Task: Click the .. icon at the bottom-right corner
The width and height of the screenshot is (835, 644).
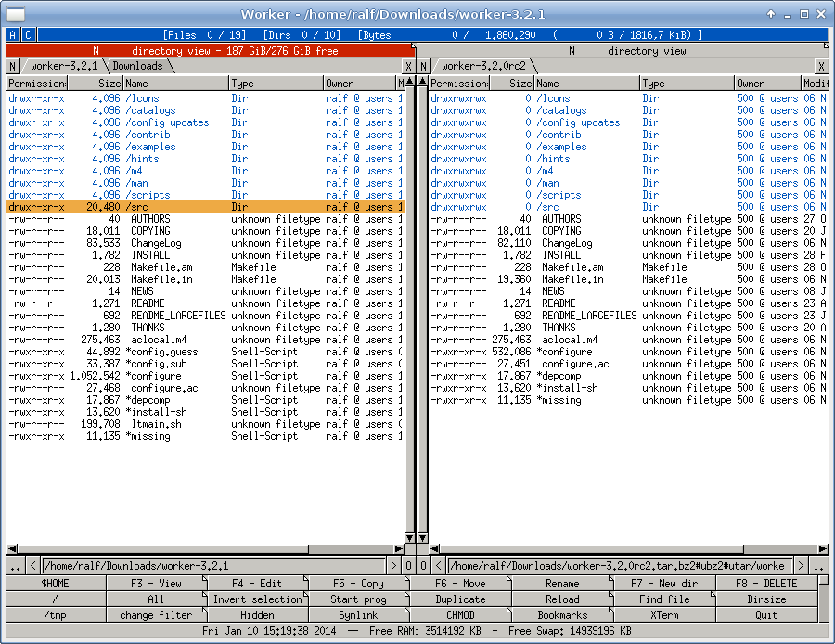Action: click(820, 564)
